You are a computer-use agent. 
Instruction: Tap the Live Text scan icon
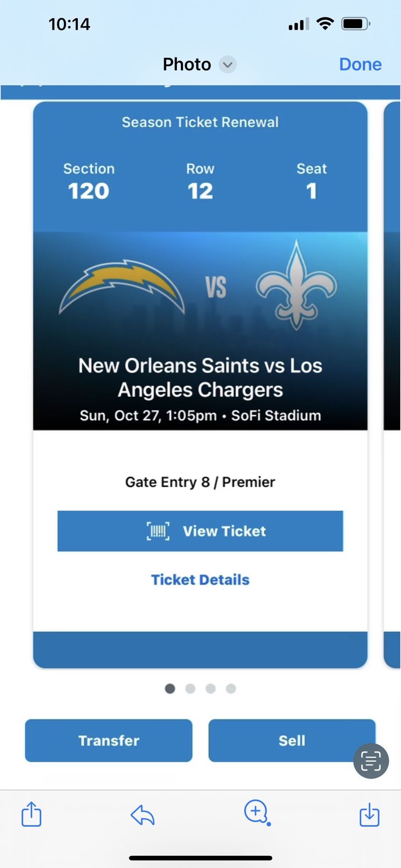click(x=371, y=761)
